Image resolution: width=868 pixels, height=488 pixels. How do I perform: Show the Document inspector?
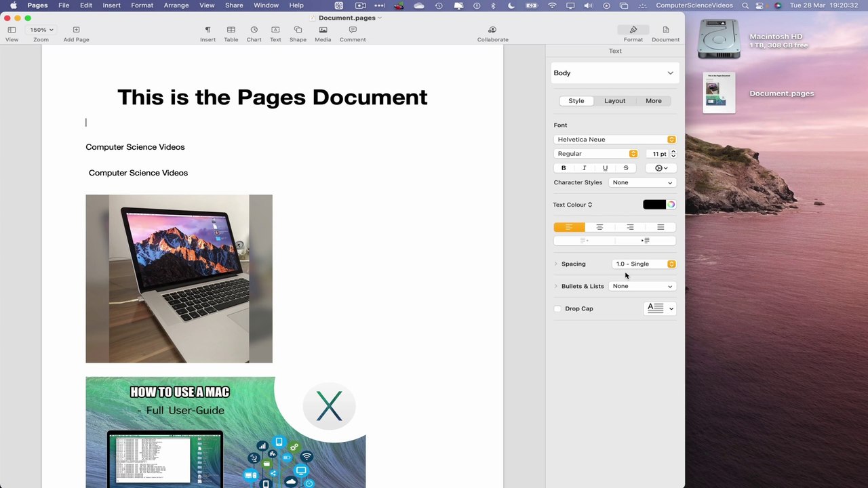[x=665, y=33]
